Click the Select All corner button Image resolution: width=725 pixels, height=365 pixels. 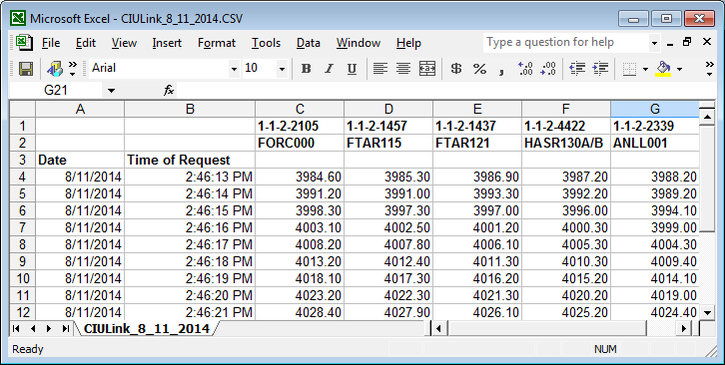point(23,109)
